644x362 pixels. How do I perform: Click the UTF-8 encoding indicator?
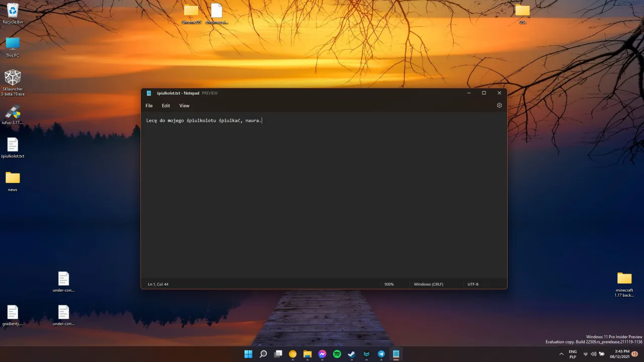coord(472,284)
